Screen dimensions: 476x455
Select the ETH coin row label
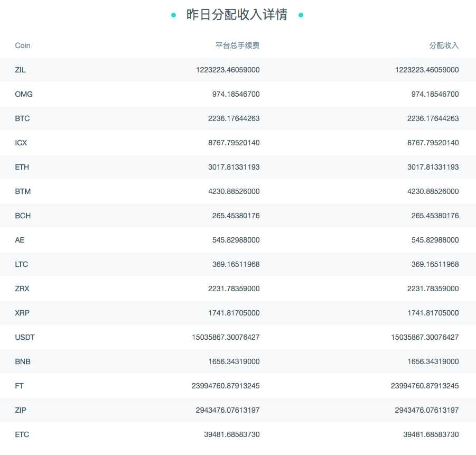point(22,167)
